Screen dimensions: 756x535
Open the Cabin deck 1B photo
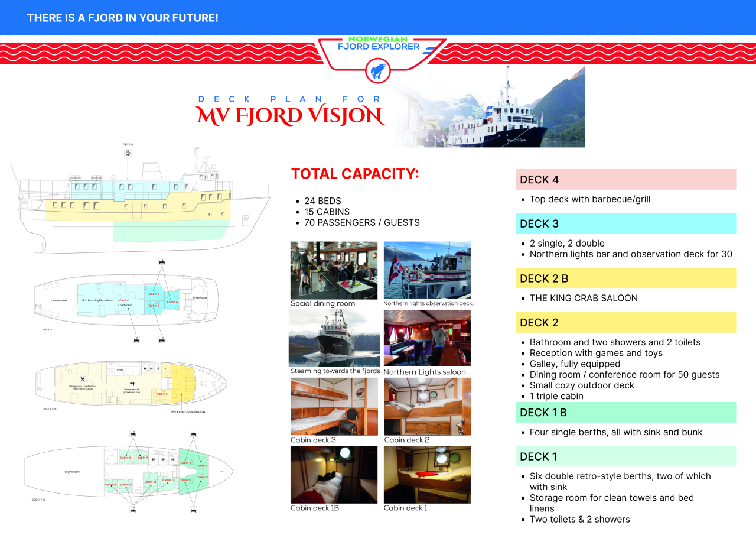pos(334,475)
